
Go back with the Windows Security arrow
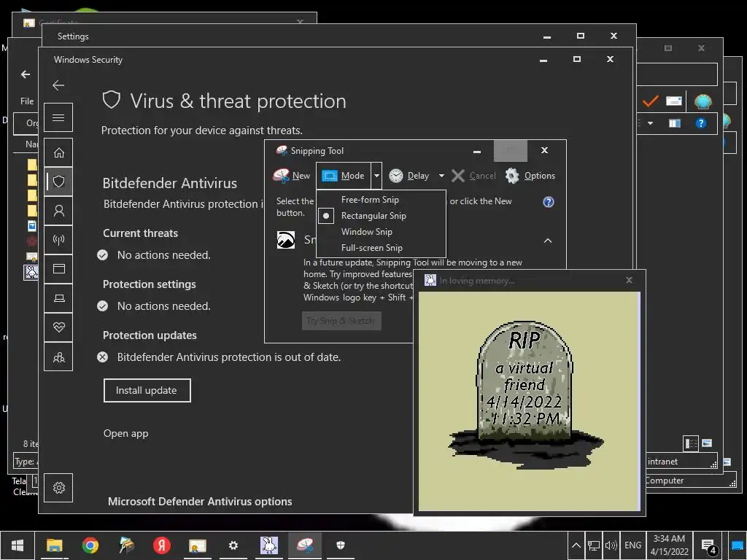[58, 85]
